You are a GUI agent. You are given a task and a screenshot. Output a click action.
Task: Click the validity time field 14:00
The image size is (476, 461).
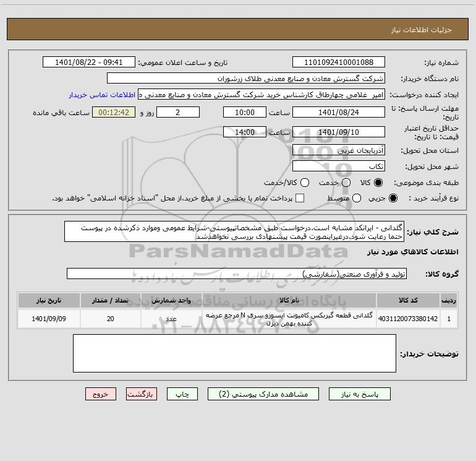click(245, 132)
